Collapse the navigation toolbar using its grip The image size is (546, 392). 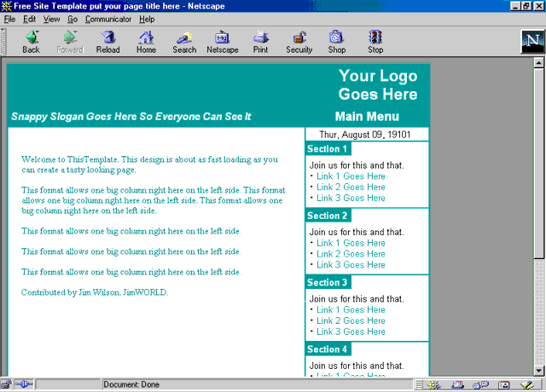[x=4, y=41]
